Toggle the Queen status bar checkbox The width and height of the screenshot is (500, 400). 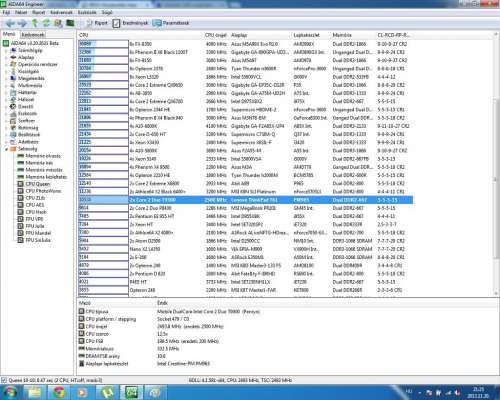(x=4, y=380)
